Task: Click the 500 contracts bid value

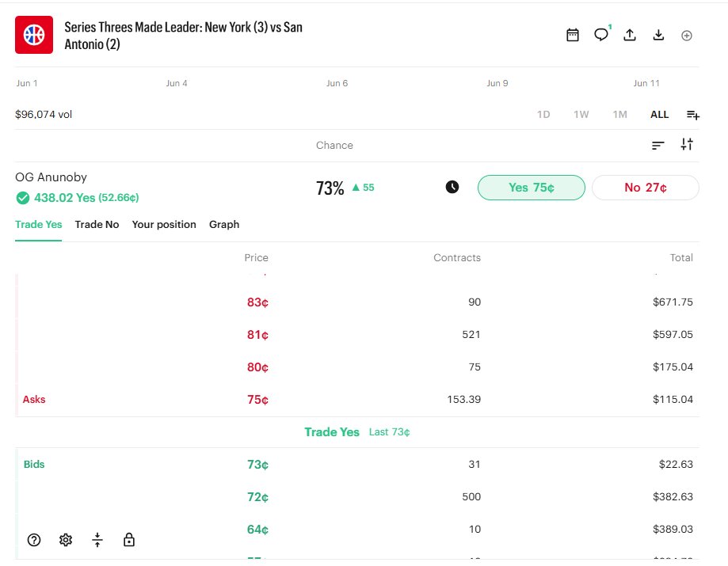Action: point(471,497)
